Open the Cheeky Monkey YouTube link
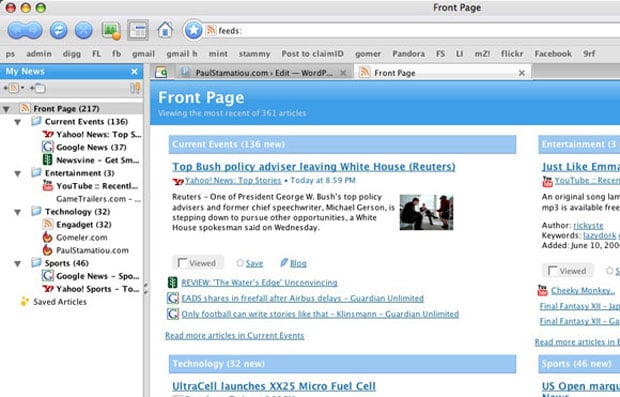Image resolution: width=620 pixels, height=397 pixels. pos(583,290)
